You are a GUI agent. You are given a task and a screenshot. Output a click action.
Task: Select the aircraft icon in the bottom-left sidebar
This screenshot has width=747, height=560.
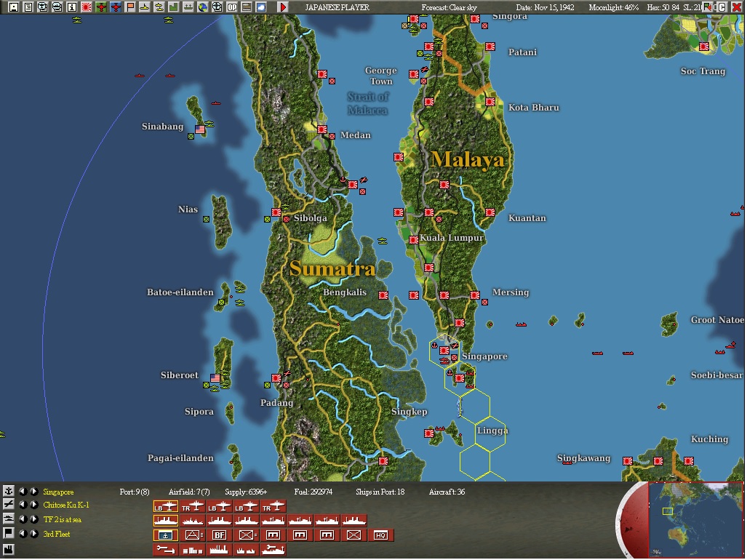coord(9,503)
